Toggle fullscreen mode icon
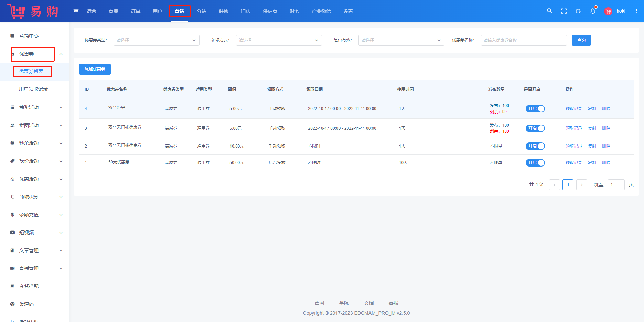Image resolution: width=644 pixels, height=322 pixels. coord(564,11)
